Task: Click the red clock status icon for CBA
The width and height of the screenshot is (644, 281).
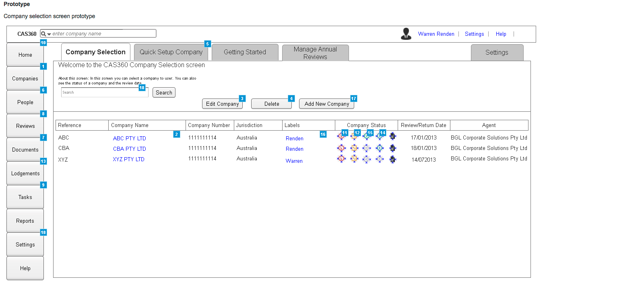Action: [x=341, y=148]
